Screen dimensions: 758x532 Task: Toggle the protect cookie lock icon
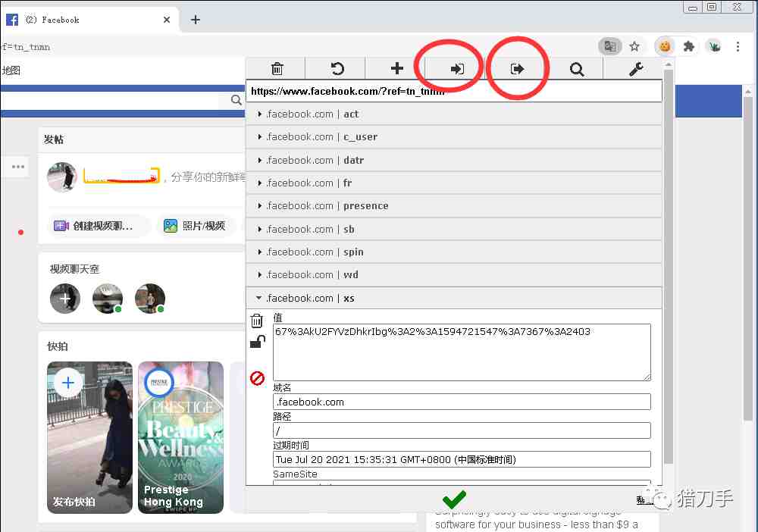[257, 342]
